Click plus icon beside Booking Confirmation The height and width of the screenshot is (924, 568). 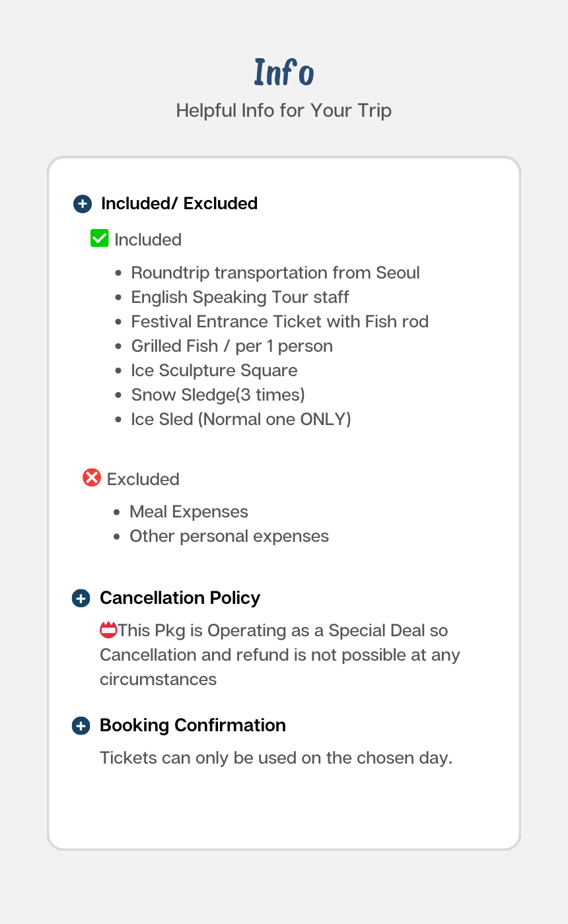pyautogui.click(x=81, y=726)
